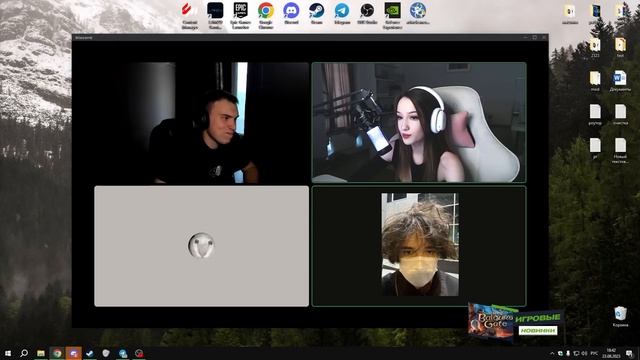This screenshot has height=360, width=640.
Task: Select the gray avatar placeholder tile
Action: (x=202, y=246)
